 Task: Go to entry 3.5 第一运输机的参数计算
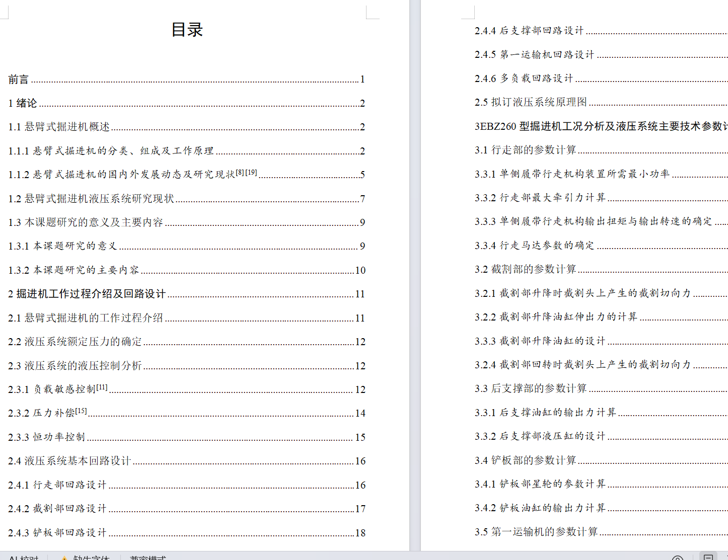(601, 532)
